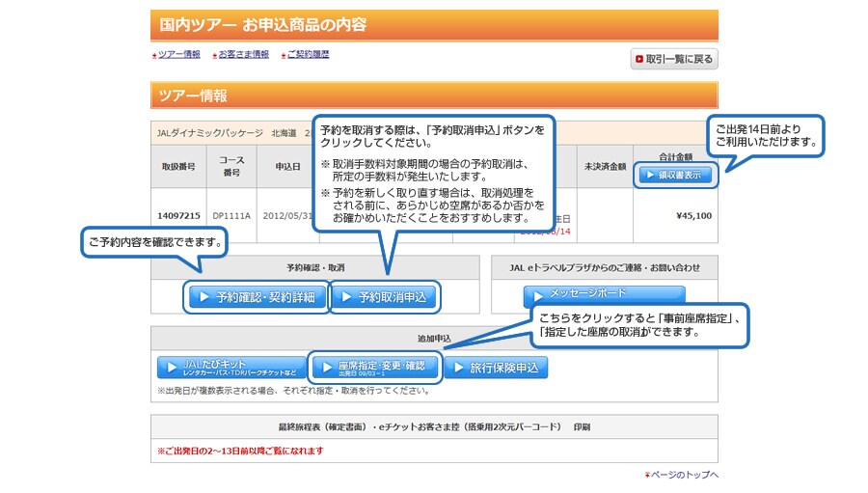This screenshot has width=868, height=493.
Task: Select the JALたびキット add-on button
Action: point(230,368)
